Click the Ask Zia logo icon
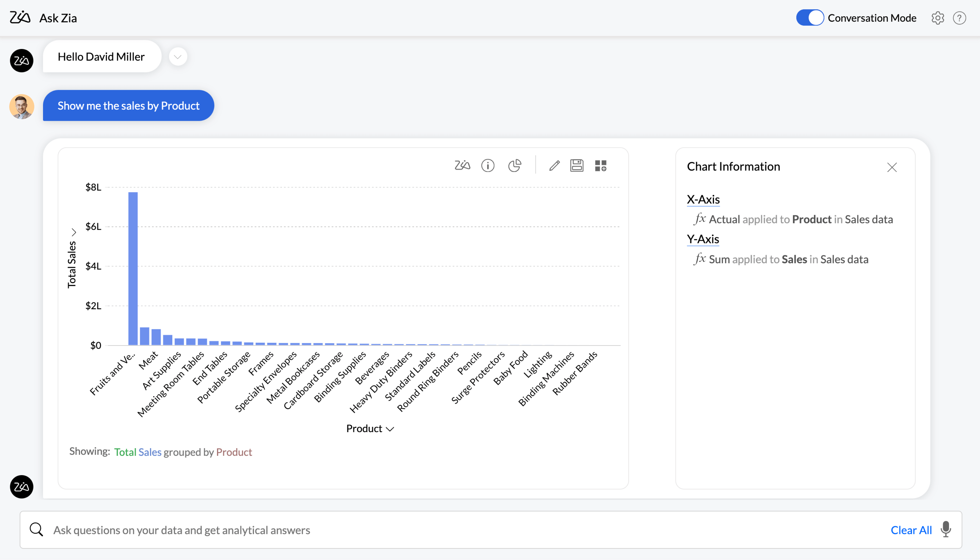The image size is (980, 560). (x=20, y=17)
